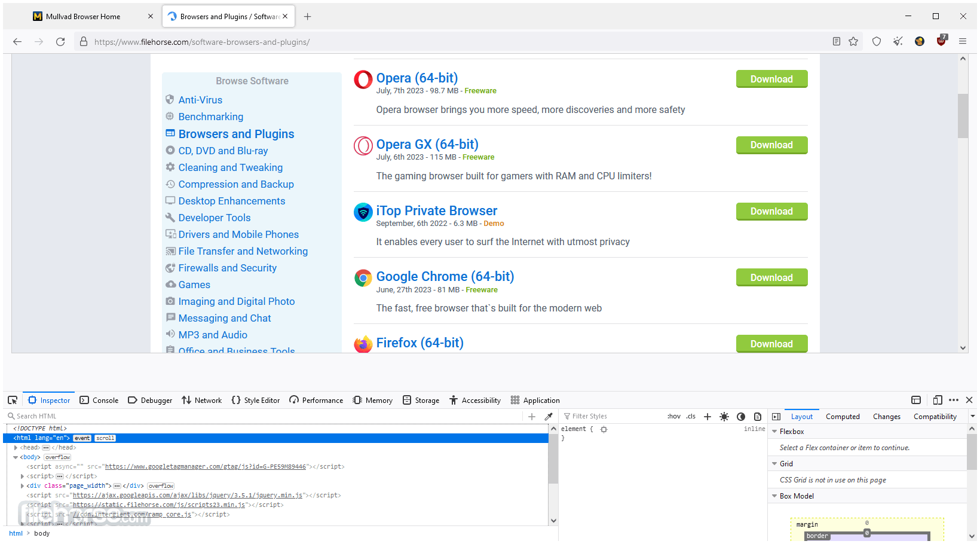Click the scroll badge on the html node
Screen dimensions: 980x544
pos(105,438)
